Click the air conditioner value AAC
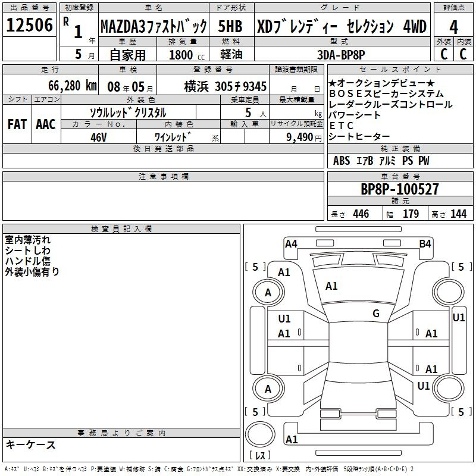 coord(46,124)
